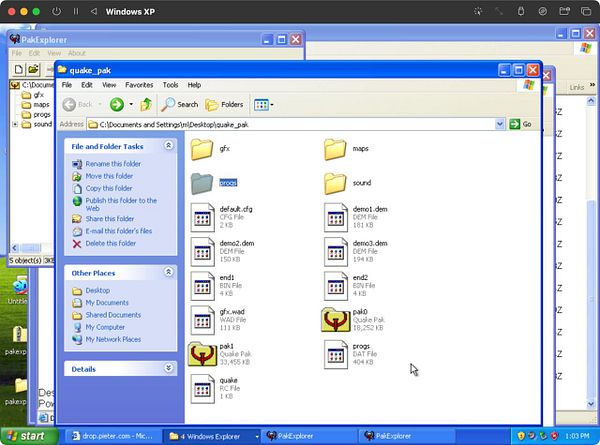Image resolution: width=600 pixels, height=445 pixels.
Task: Click the system tray security shield icon
Action: [x=521, y=436]
